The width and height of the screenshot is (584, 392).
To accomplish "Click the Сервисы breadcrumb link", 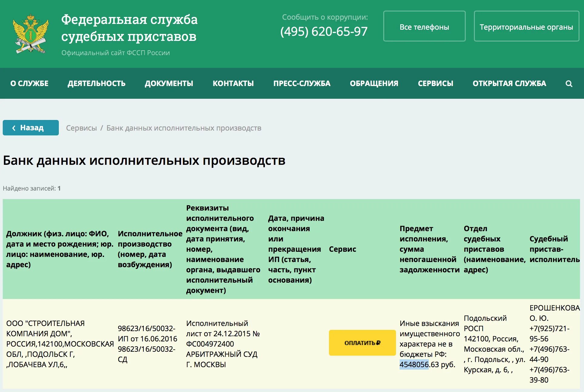I will [x=81, y=128].
